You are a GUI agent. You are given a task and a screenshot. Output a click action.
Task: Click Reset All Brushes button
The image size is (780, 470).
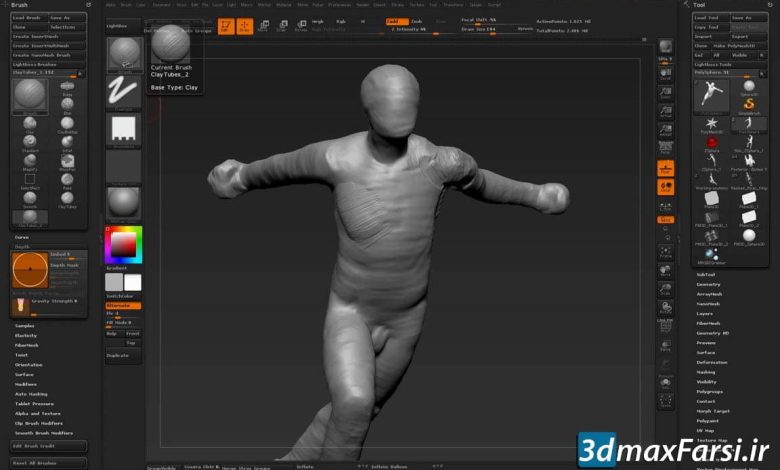(48, 463)
